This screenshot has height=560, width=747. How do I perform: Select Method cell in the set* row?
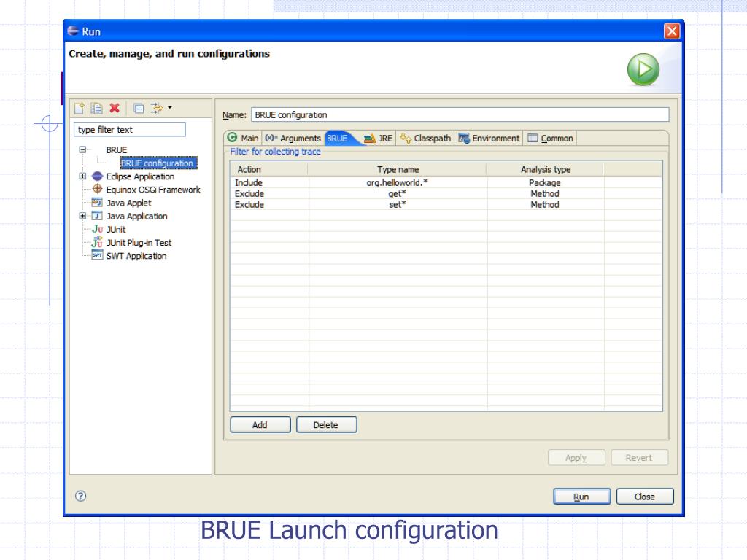[x=545, y=205]
